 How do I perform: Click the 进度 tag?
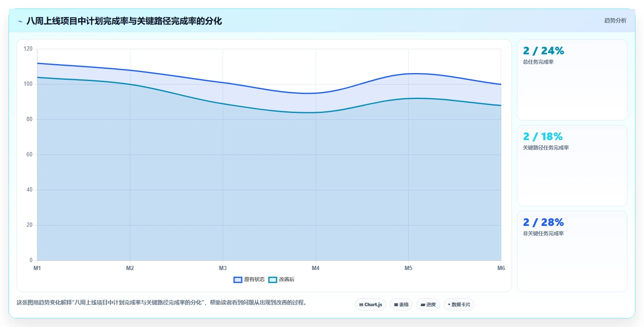[x=428, y=304]
